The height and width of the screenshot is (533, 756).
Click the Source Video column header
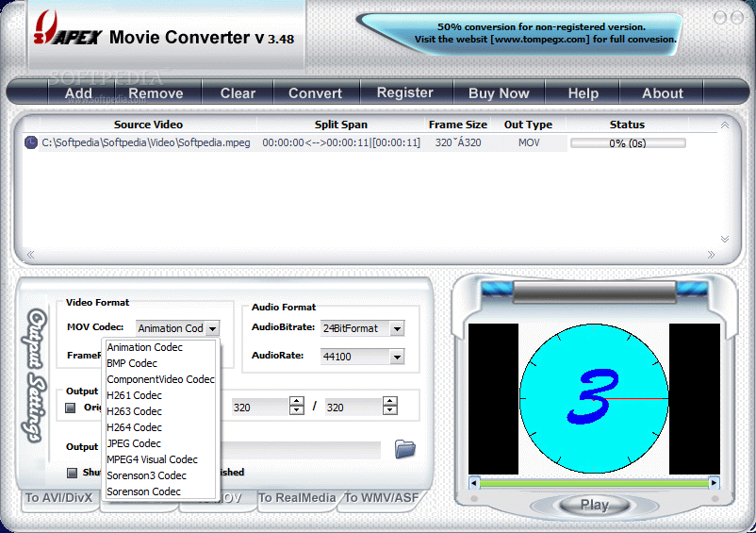click(x=148, y=125)
